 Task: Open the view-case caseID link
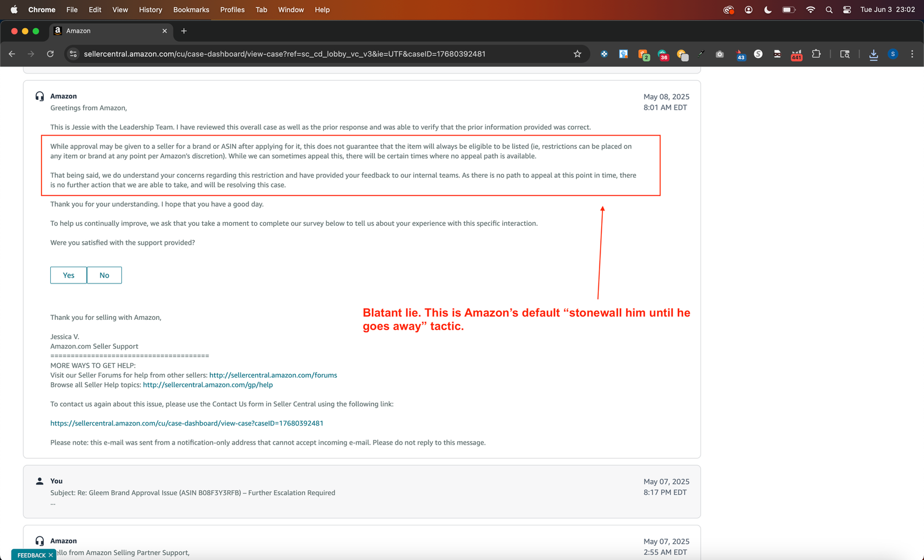pos(187,423)
